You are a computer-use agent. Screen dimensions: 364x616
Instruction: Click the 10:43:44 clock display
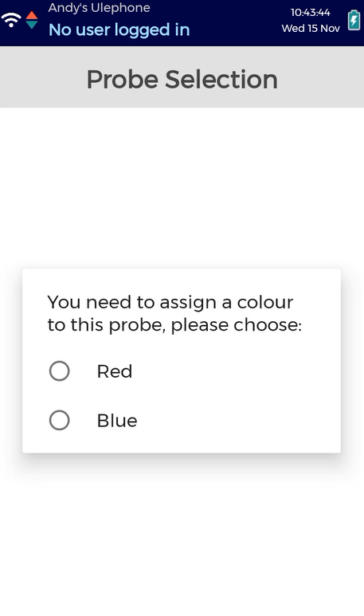click(x=310, y=13)
